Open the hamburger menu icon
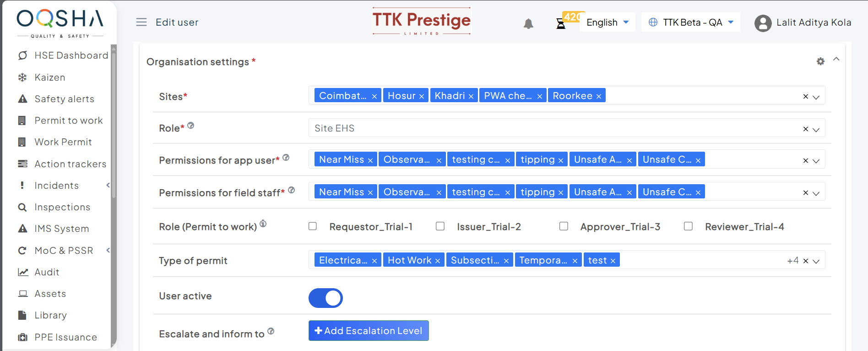Viewport: 868px width, 351px height. (141, 22)
